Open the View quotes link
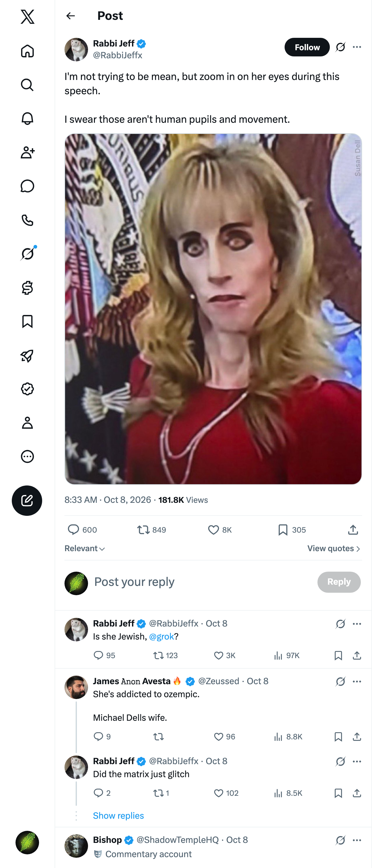The image size is (372, 868). [334, 548]
